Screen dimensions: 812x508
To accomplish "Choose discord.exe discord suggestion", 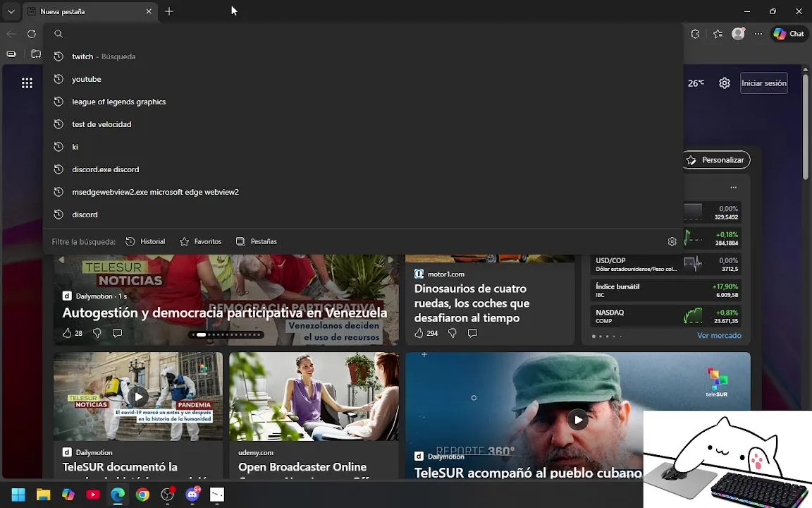I will click(x=362, y=169).
